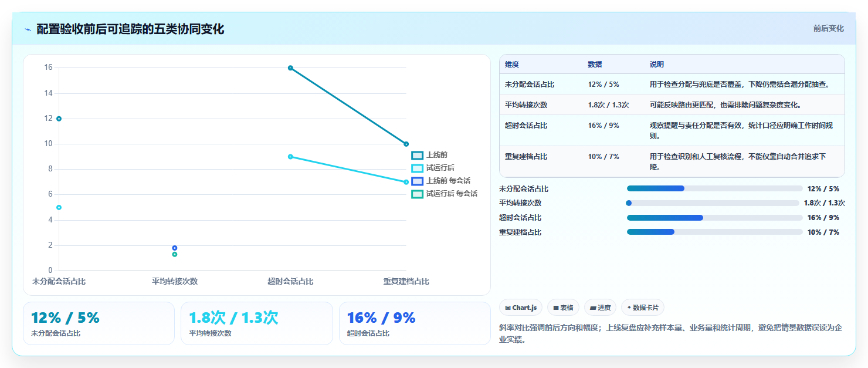Image resolution: width=868 pixels, height=368 pixels.
Task: Click the 10% / 7% table cell
Action: pos(603,157)
